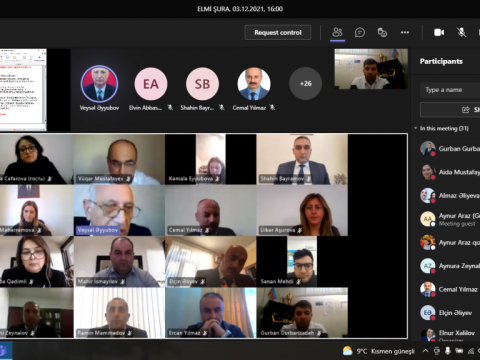
Task: Click Ülkər Aşurova's video tile
Action: click(302, 211)
